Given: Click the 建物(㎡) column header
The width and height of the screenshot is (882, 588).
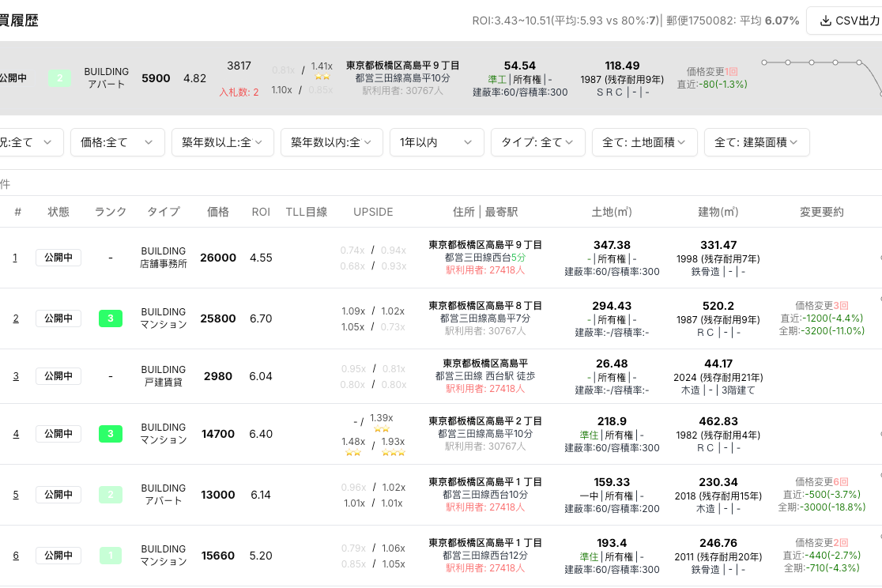Looking at the screenshot, I should coord(718,212).
